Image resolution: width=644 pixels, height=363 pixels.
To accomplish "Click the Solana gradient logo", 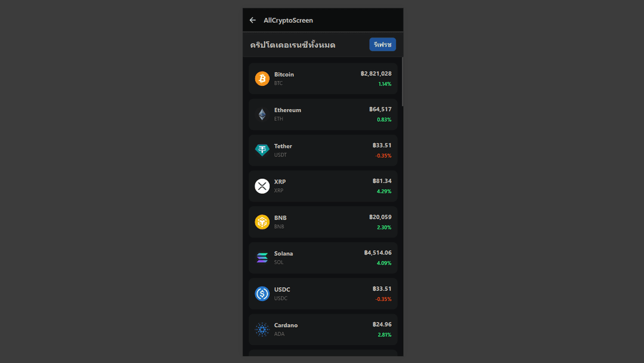I will pos(262,257).
